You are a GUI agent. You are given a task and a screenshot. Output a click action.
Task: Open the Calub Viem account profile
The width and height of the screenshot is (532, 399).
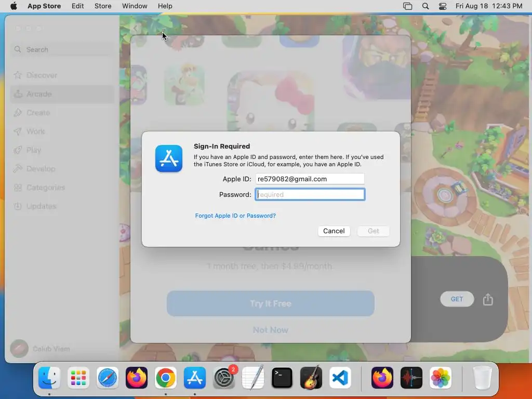pyautogui.click(x=41, y=349)
